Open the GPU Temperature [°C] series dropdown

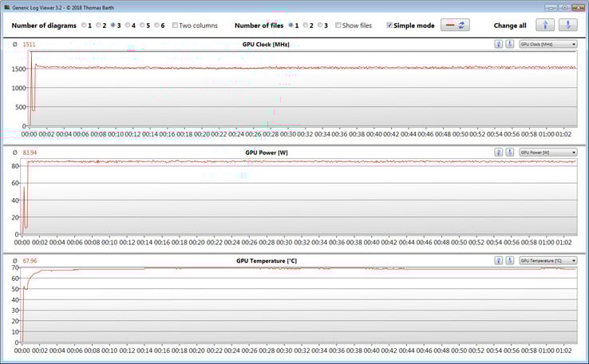(x=548, y=261)
